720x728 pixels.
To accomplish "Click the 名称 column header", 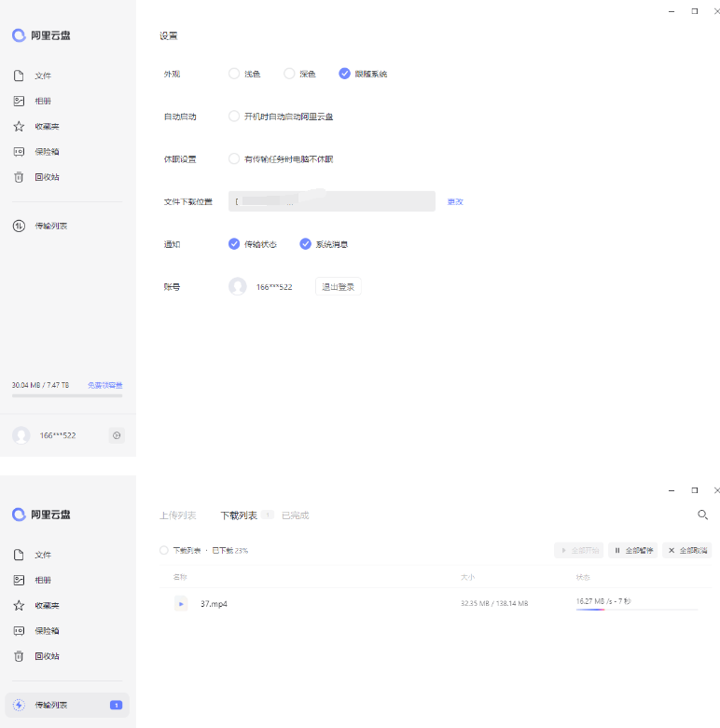I will pos(180,577).
